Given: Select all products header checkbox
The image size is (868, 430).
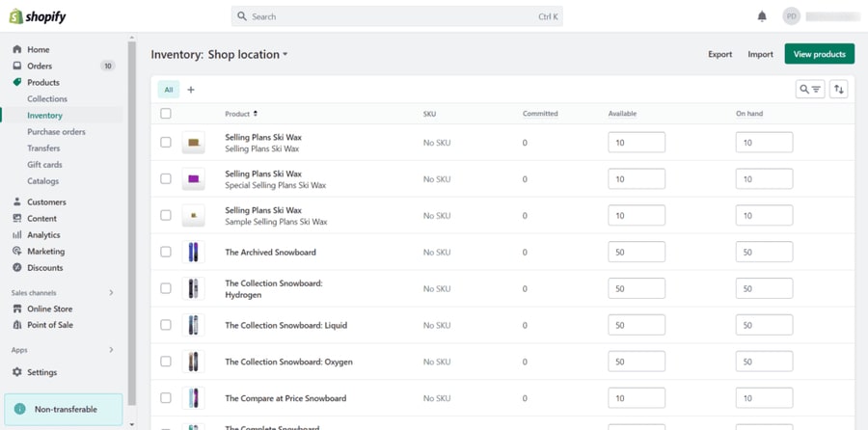Looking at the screenshot, I should tap(166, 114).
